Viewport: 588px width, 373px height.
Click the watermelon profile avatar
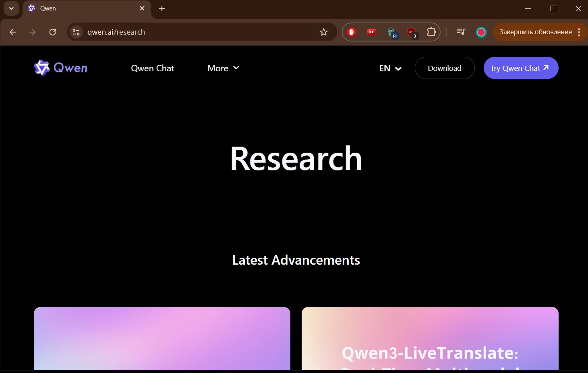coord(481,32)
